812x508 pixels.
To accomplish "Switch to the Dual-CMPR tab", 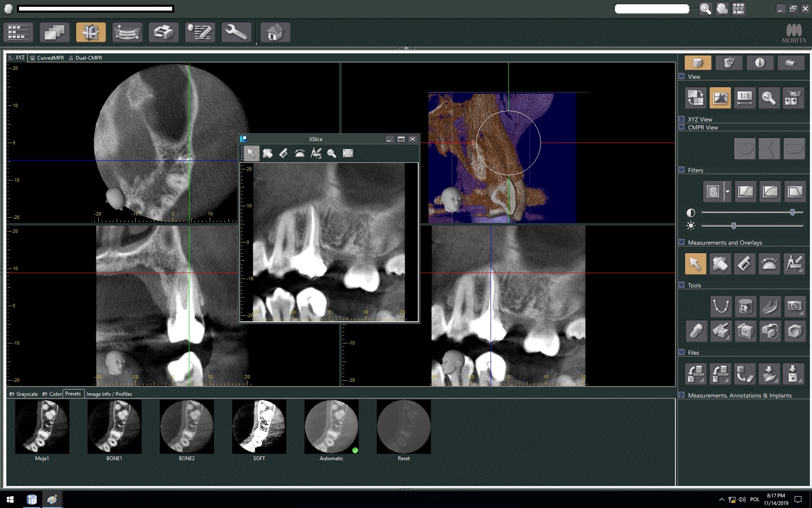I will [x=85, y=58].
